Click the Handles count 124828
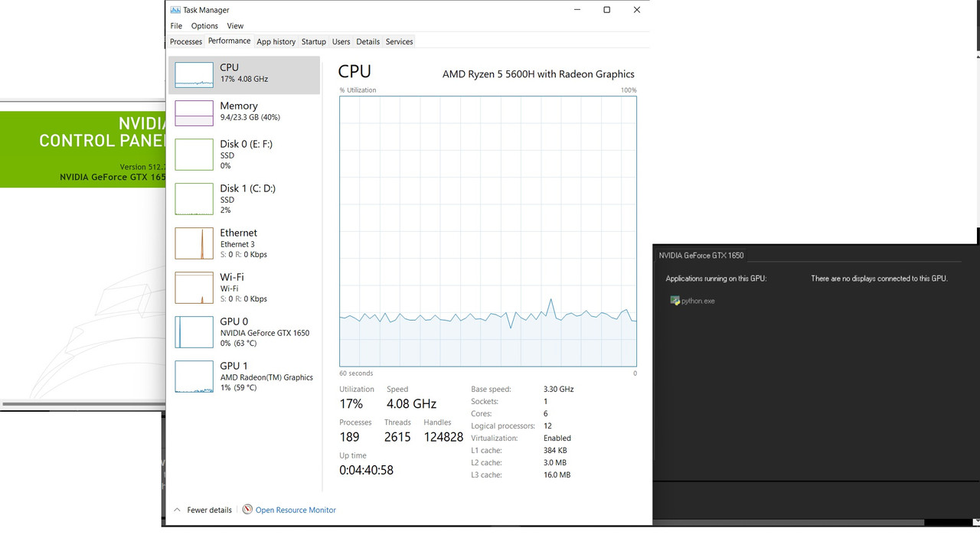The height and width of the screenshot is (551, 980). click(443, 437)
